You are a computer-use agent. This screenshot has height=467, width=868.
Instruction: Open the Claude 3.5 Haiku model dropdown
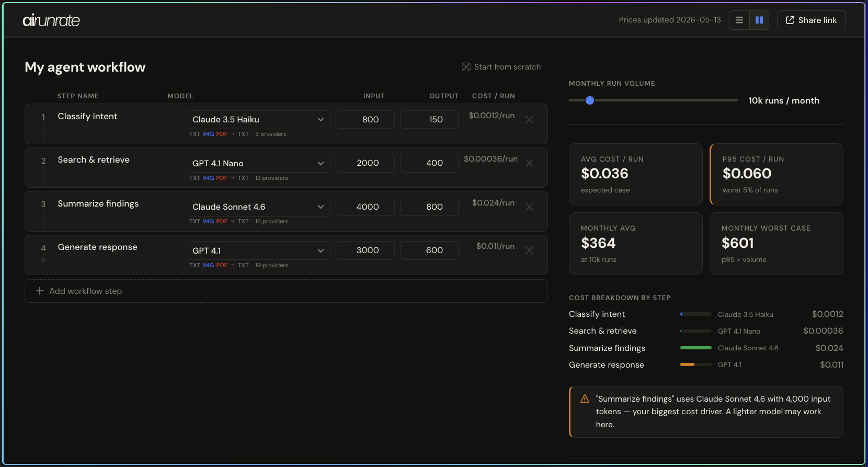click(258, 120)
